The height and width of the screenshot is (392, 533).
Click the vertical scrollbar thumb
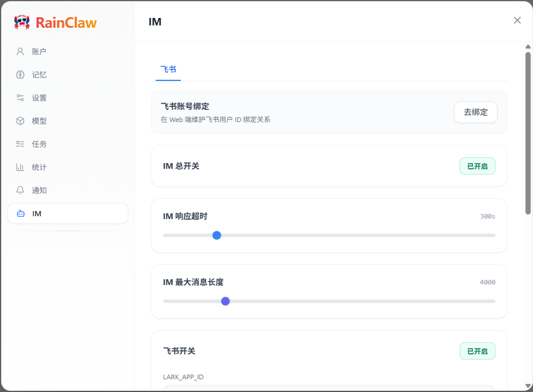[x=528, y=133]
